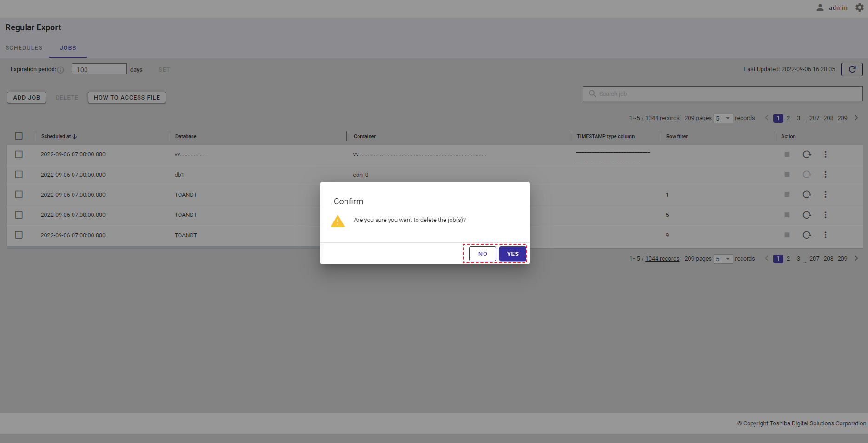The width and height of the screenshot is (868, 443).
Task: Click rerun icon for the db1 job
Action: click(807, 175)
